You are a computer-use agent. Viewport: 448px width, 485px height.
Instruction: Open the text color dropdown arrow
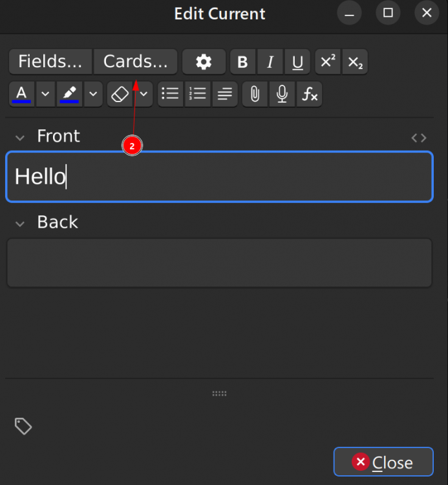(x=45, y=94)
